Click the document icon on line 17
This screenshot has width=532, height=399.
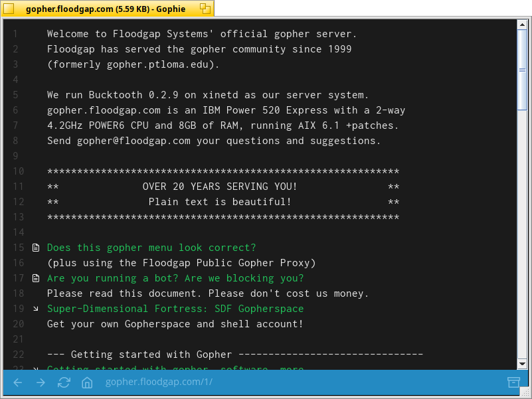(x=36, y=278)
